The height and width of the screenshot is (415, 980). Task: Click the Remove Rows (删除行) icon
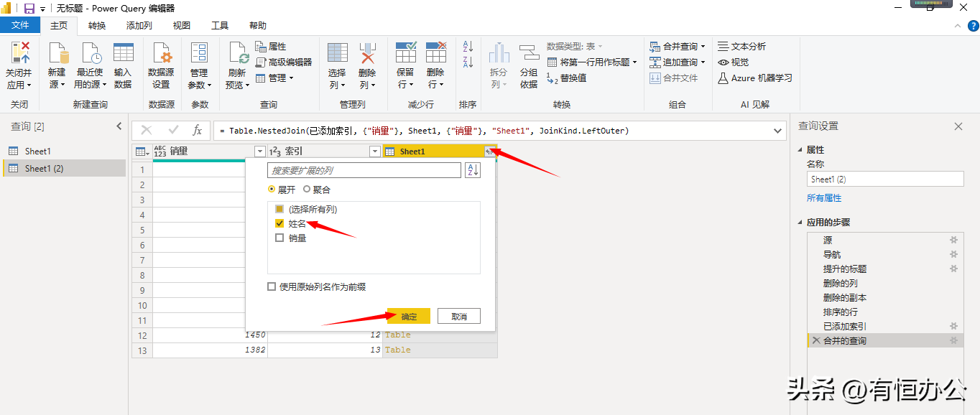(x=435, y=53)
